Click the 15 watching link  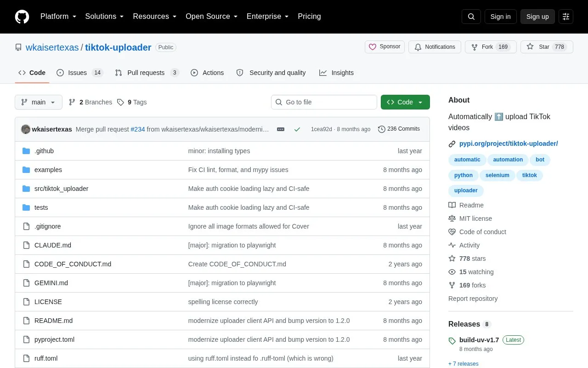click(471, 272)
